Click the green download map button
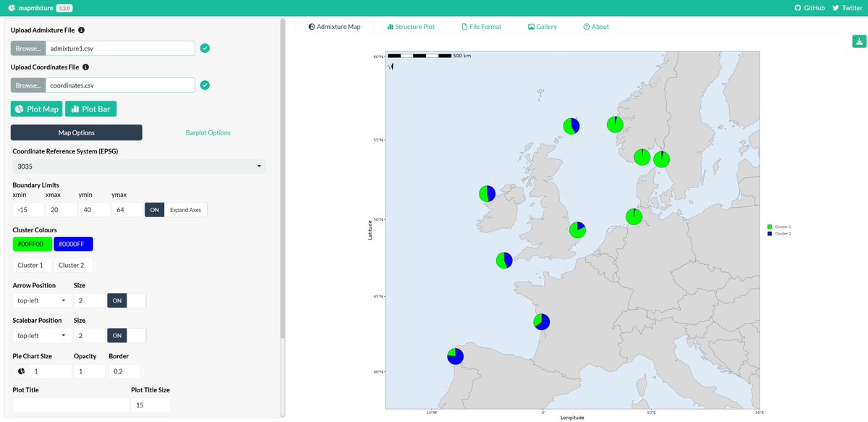This screenshot has height=422, width=868. (859, 42)
